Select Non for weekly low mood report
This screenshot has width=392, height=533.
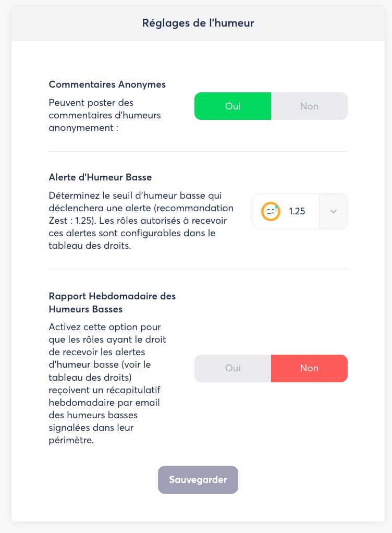pyautogui.click(x=309, y=368)
